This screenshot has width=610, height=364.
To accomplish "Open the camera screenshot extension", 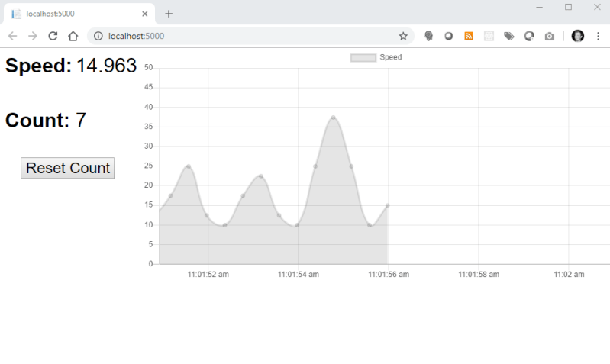I will tap(550, 36).
